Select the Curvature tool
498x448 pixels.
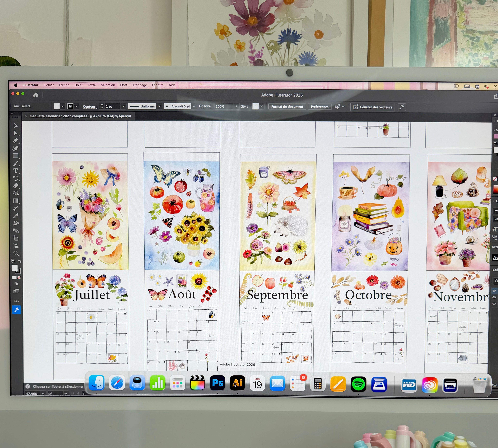(16, 148)
